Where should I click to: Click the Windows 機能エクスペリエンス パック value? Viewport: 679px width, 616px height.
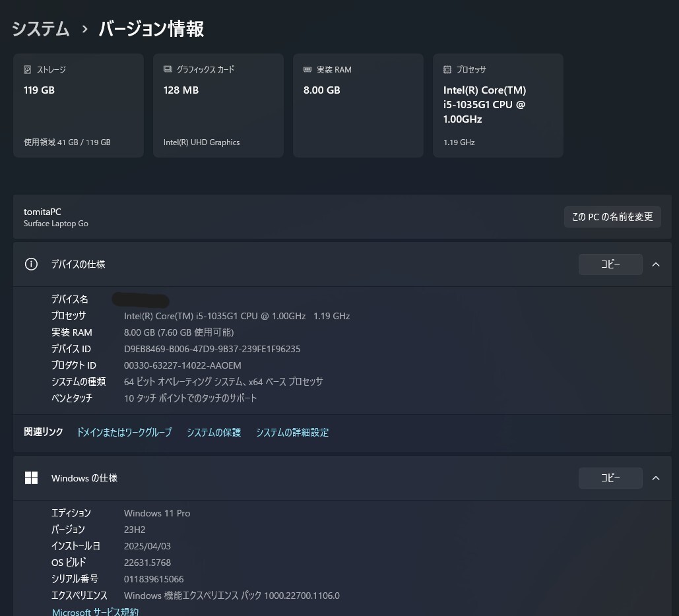[x=232, y=595]
